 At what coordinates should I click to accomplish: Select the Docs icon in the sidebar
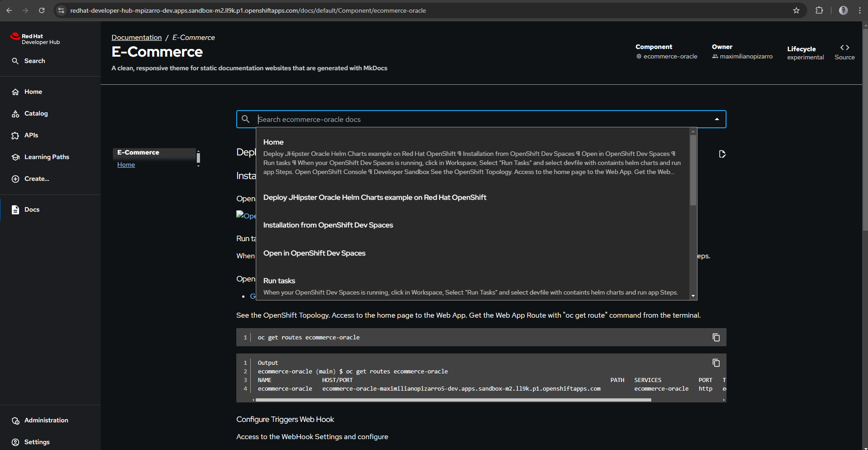click(15, 209)
